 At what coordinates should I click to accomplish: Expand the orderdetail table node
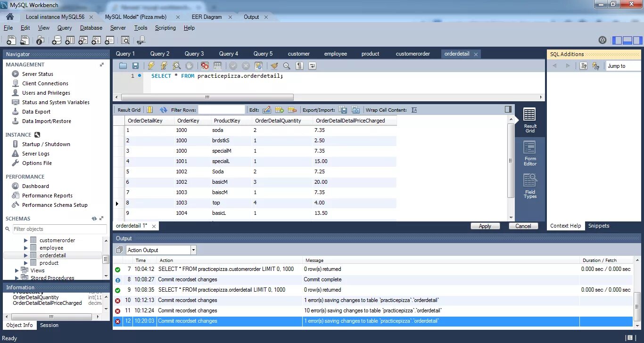click(26, 255)
